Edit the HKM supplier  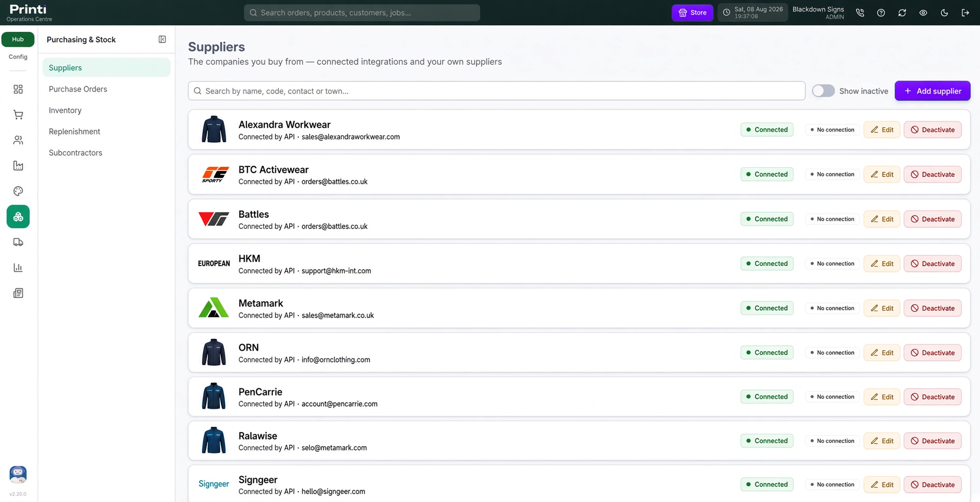882,263
